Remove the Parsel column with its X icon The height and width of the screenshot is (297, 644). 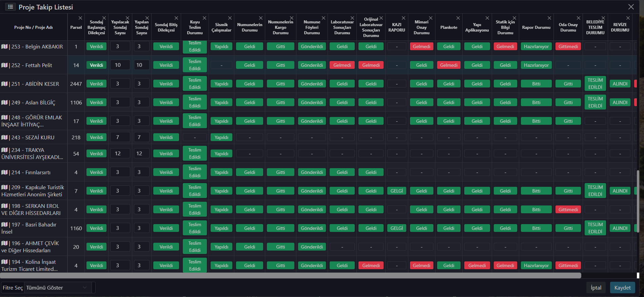point(80,18)
